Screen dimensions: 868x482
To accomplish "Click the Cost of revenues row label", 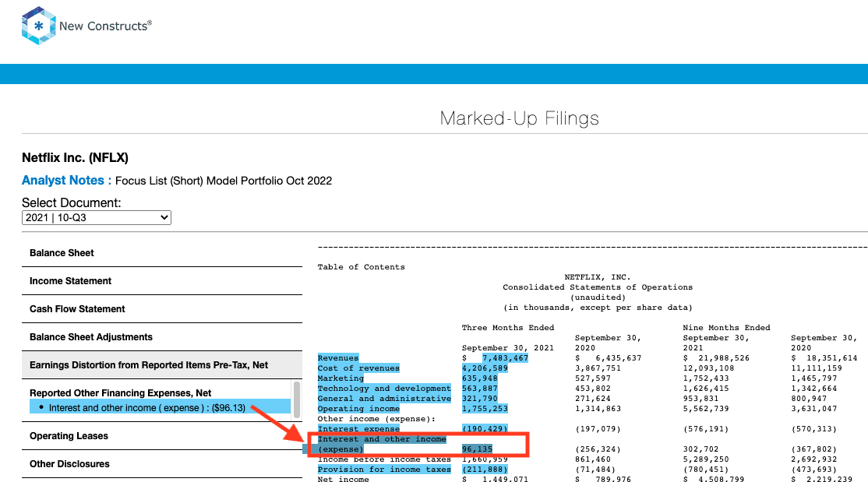I will (x=358, y=368).
